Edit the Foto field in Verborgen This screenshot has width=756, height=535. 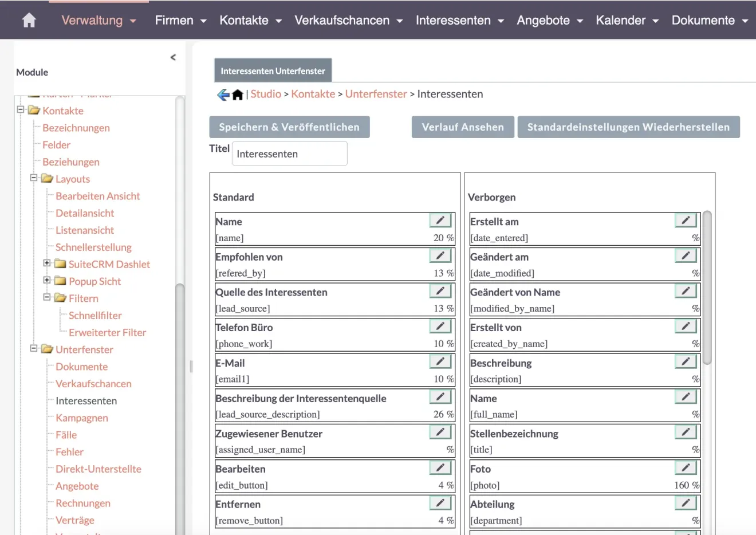click(685, 467)
